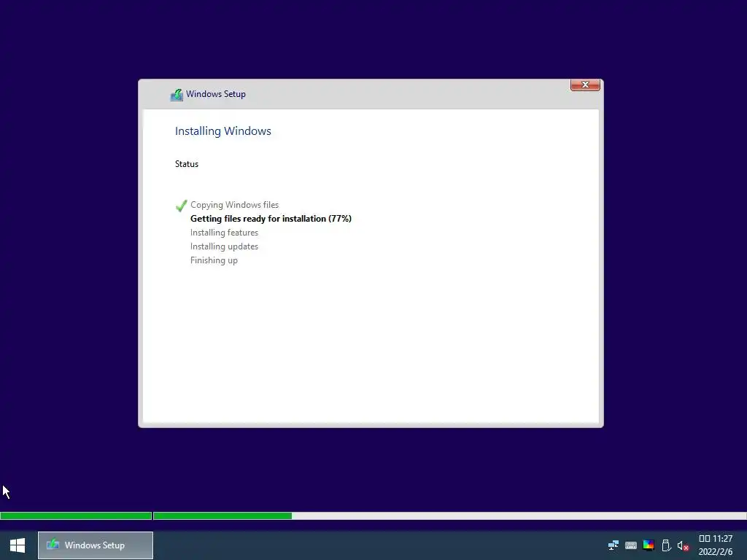Click 'Getting files ready for installation (77%)'
Viewport: 747px width, 560px height.
tap(271, 219)
